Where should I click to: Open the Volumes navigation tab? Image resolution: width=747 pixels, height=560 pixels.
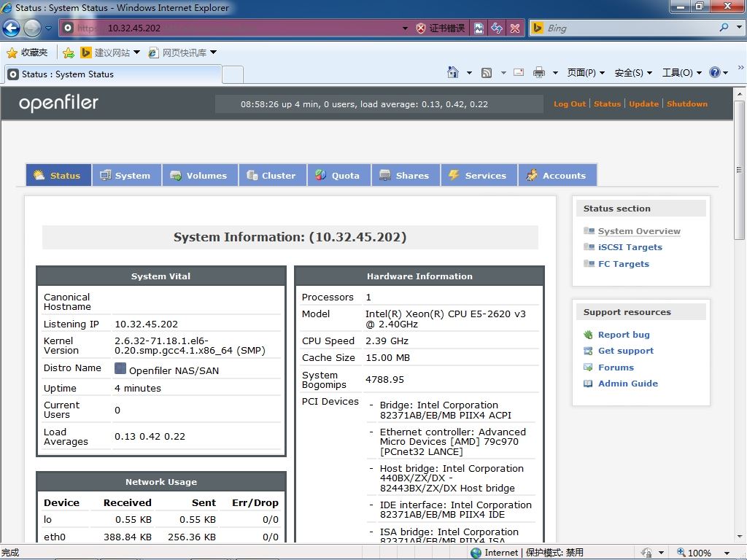pyautogui.click(x=200, y=175)
